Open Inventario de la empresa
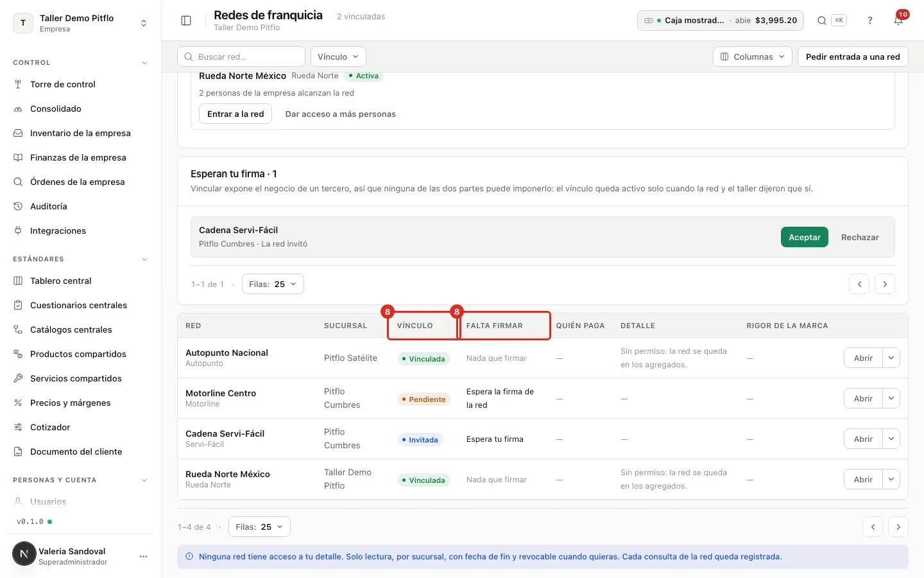 coord(80,133)
